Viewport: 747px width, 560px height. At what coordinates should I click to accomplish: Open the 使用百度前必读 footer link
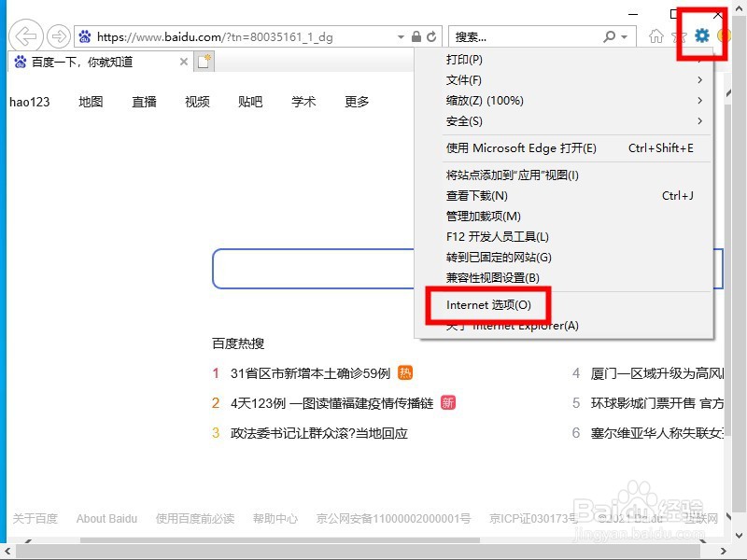point(195,518)
